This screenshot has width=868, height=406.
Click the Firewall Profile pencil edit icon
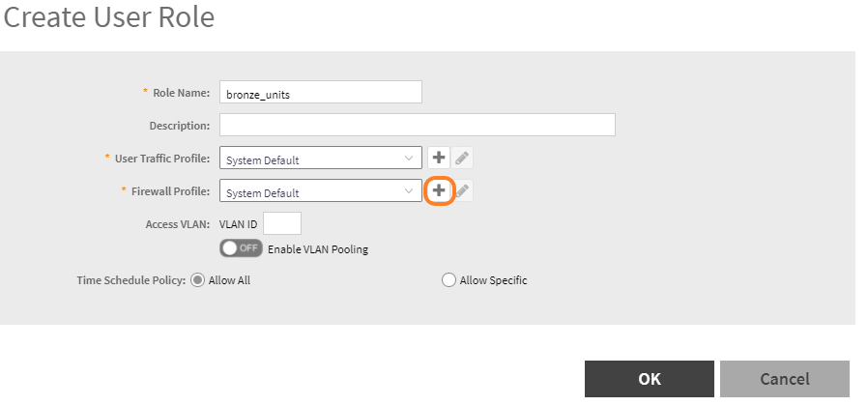pos(463,191)
